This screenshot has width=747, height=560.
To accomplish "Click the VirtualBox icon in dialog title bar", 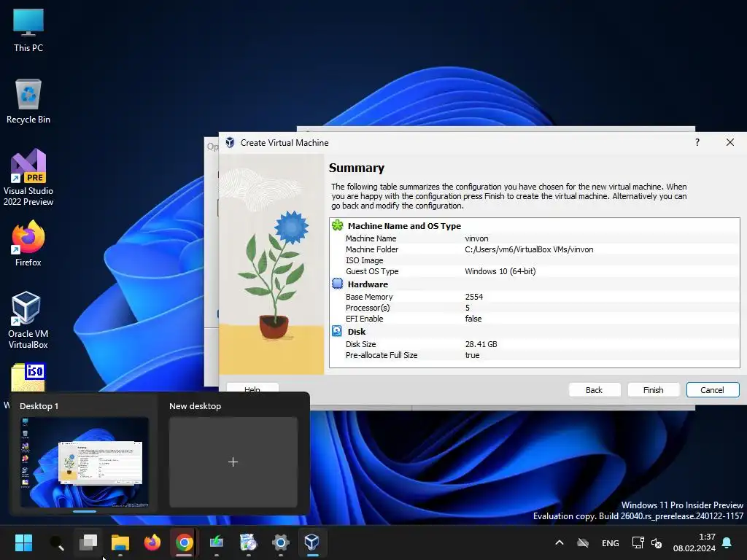I will 230,142.
